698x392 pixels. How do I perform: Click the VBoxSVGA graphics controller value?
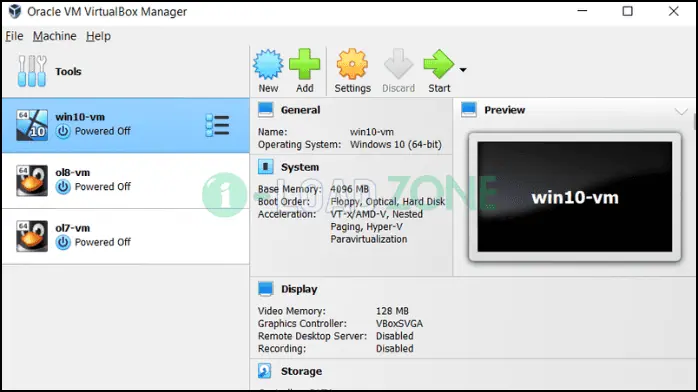pos(399,323)
